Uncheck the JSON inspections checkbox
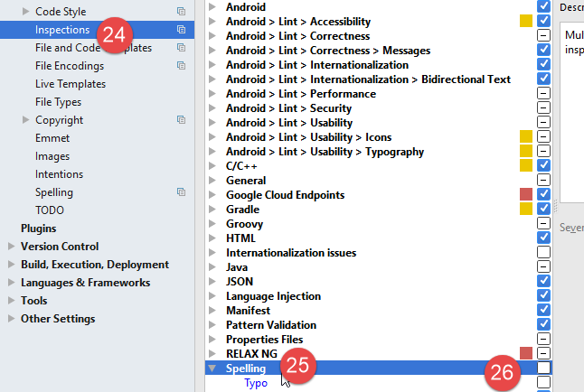 point(543,282)
